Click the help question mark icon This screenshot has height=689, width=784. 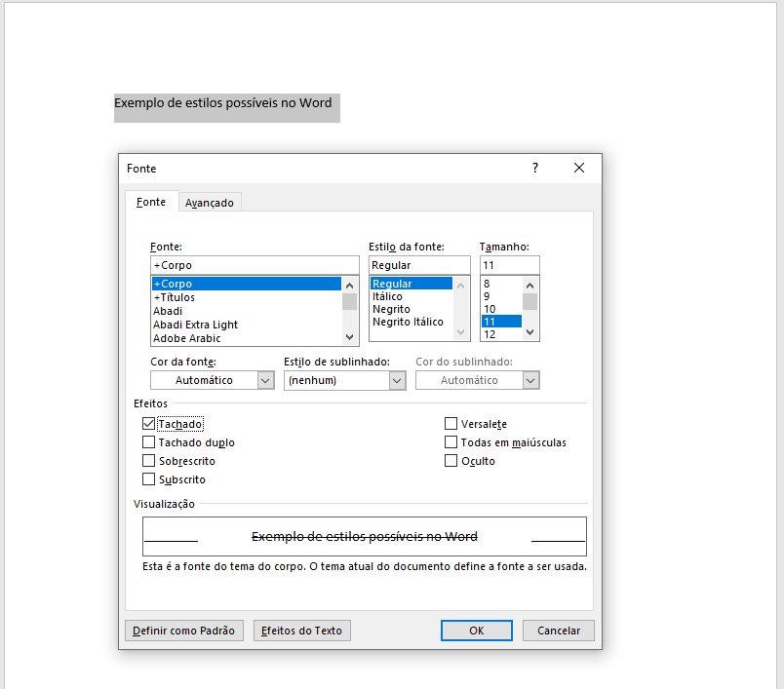click(x=535, y=168)
